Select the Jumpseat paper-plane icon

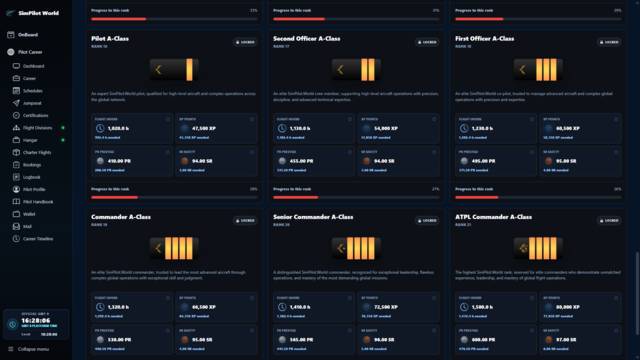(x=16, y=103)
